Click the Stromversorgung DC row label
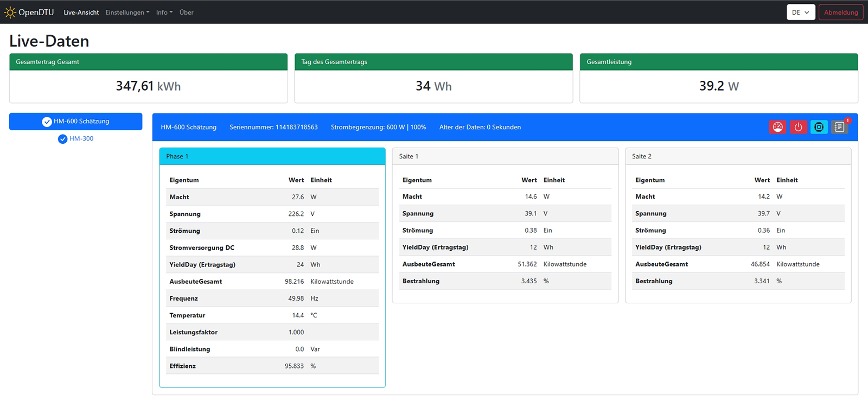This screenshot has height=407, width=868. tap(202, 247)
